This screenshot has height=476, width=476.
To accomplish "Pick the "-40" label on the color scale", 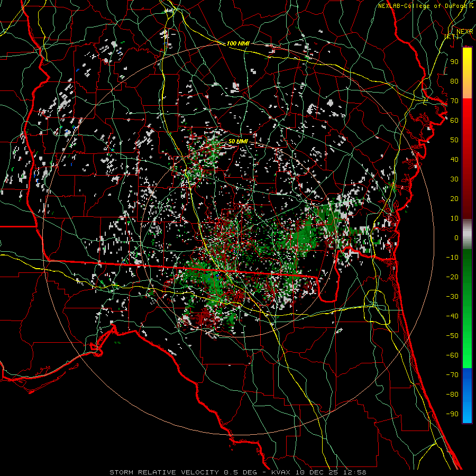I will tap(452, 316).
